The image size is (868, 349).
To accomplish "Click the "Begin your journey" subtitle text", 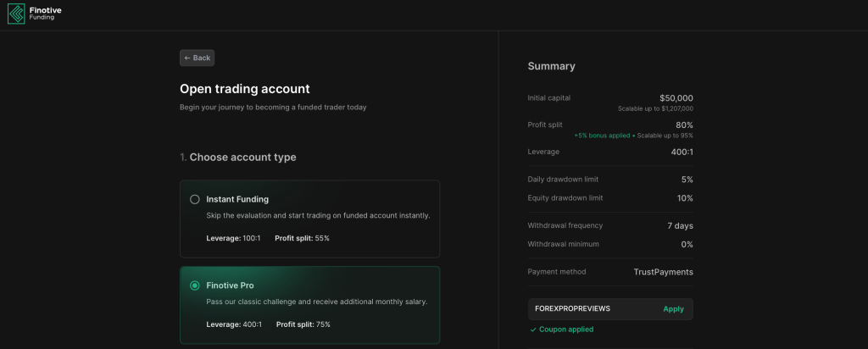I will tap(273, 108).
